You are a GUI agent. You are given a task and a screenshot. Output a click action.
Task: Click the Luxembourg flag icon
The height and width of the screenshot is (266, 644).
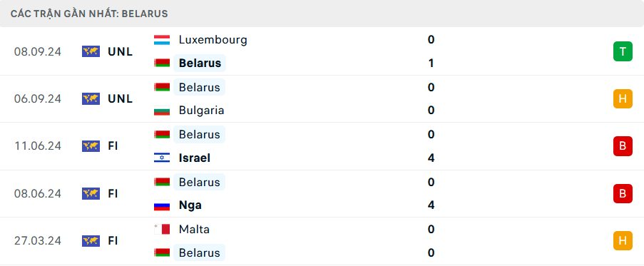162,40
